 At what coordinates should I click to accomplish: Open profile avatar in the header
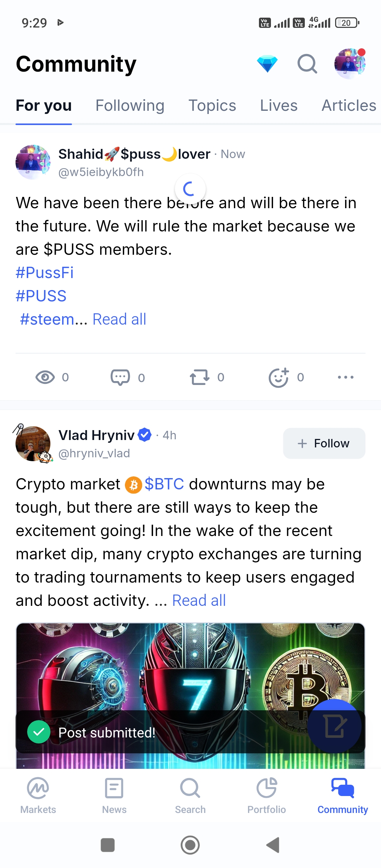[350, 64]
